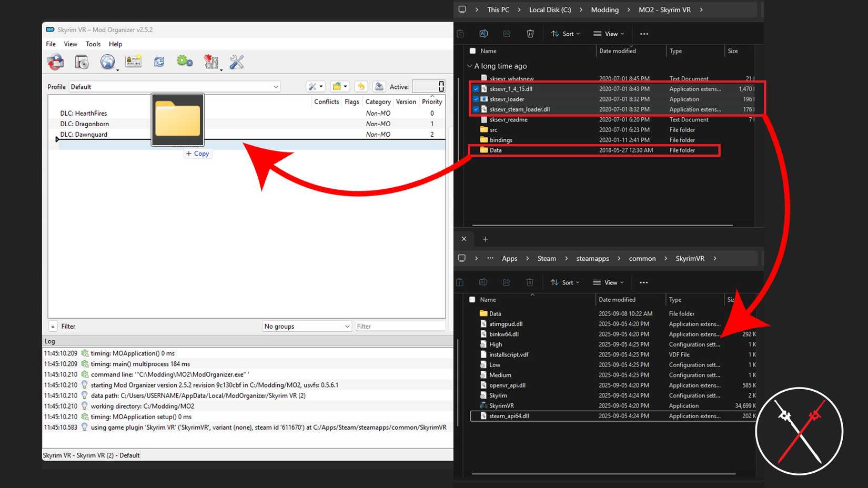This screenshot has height=488, width=868.
Task: Open the Help menu
Action: (x=115, y=44)
